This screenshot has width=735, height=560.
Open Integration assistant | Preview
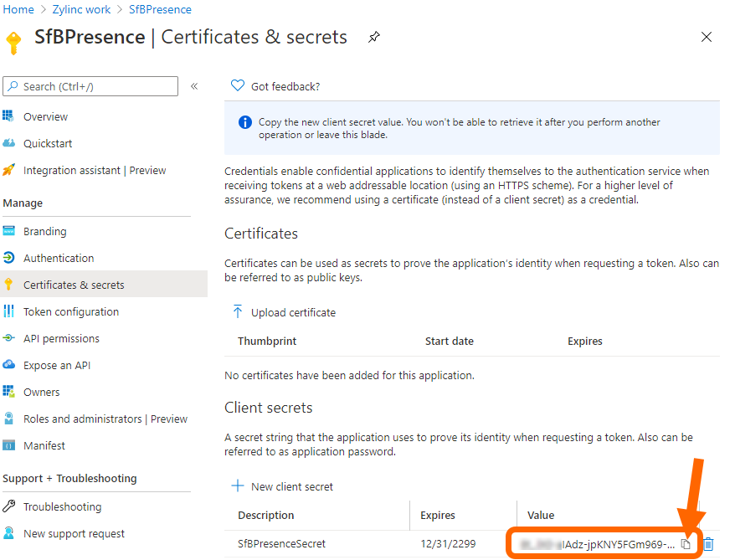95,170
